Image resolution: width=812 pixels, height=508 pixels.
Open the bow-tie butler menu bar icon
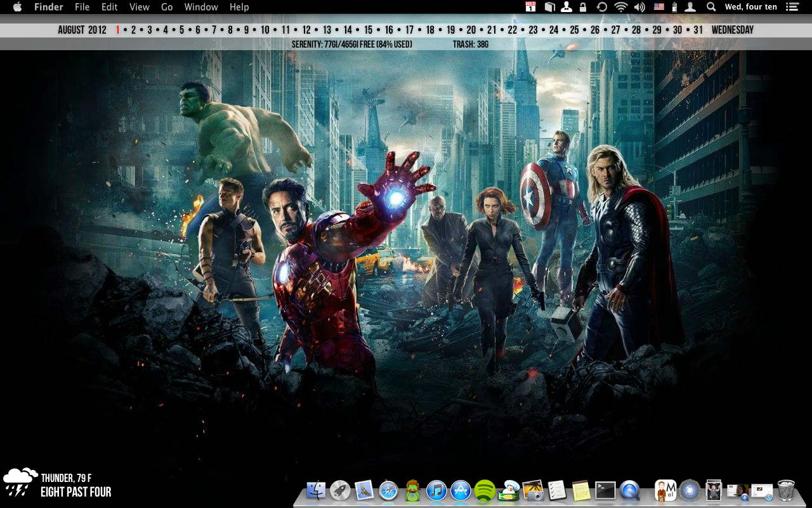coord(566,7)
